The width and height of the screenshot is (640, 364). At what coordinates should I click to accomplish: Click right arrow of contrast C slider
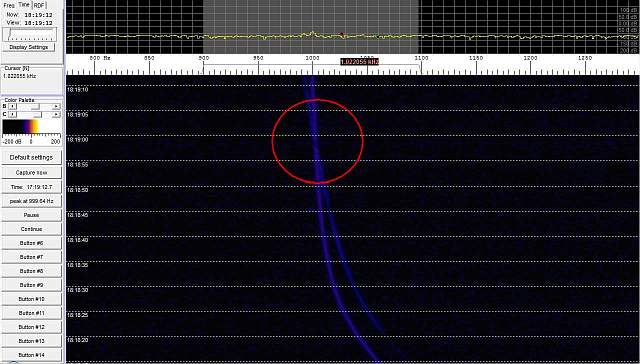[56, 115]
